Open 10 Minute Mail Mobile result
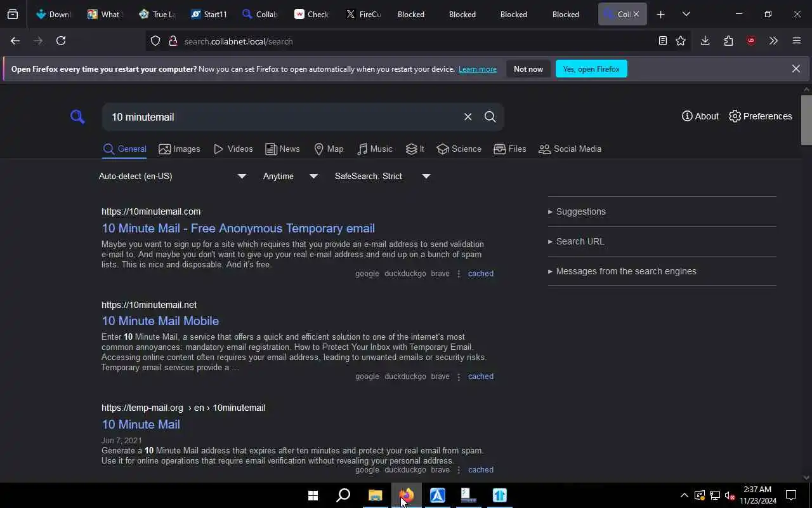Image resolution: width=812 pixels, height=508 pixels. click(x=160, y=321)
